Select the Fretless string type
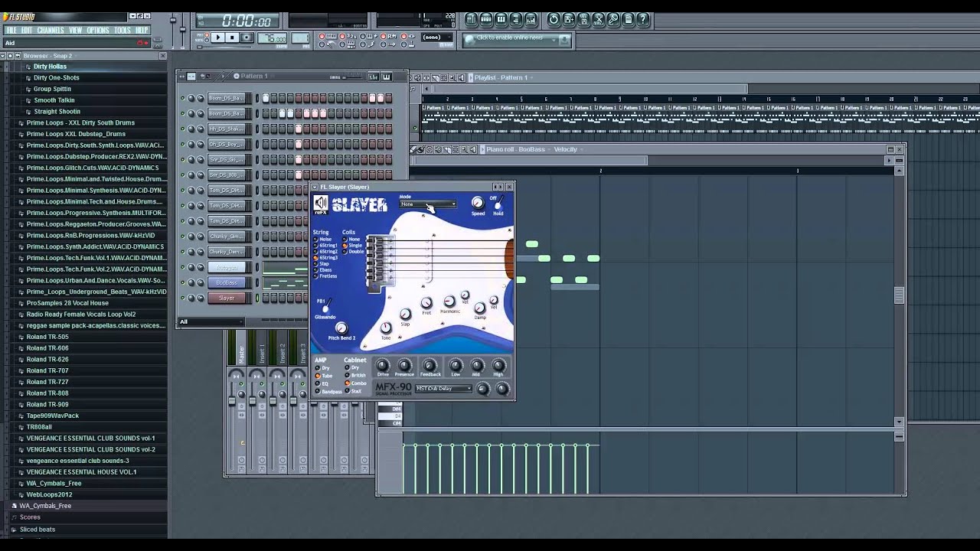The image size is (980, 551). [x=325, y=276]
